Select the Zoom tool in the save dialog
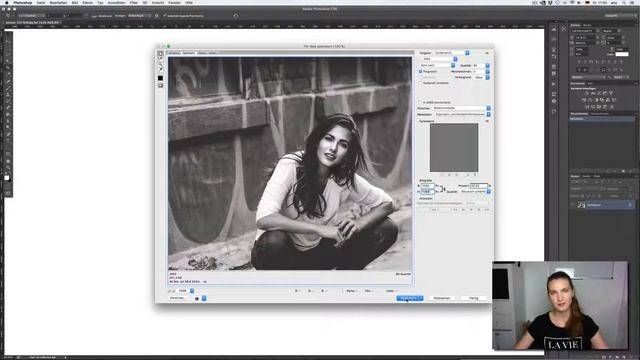This screenshot has width=640, height=360. [x=160, y=64]
